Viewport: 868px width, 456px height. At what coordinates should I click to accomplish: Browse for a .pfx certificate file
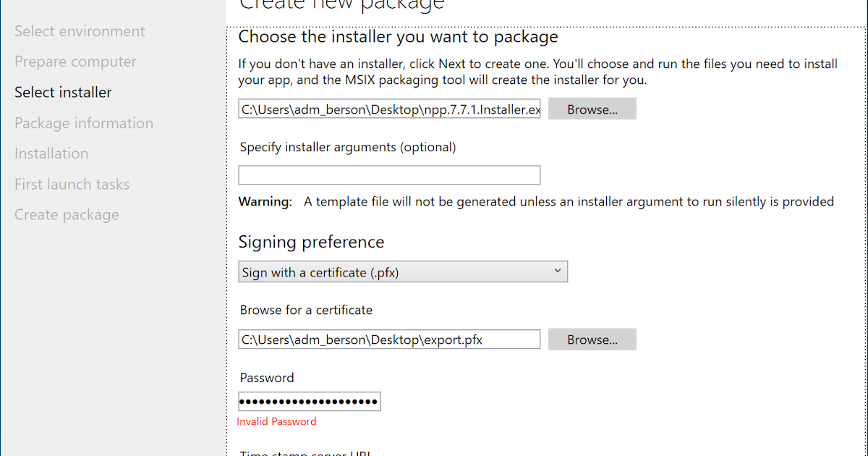592,339
